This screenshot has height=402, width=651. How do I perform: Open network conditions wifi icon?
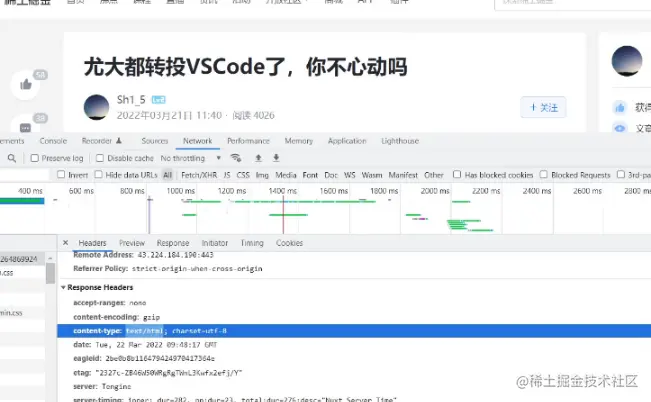point(236,158)
